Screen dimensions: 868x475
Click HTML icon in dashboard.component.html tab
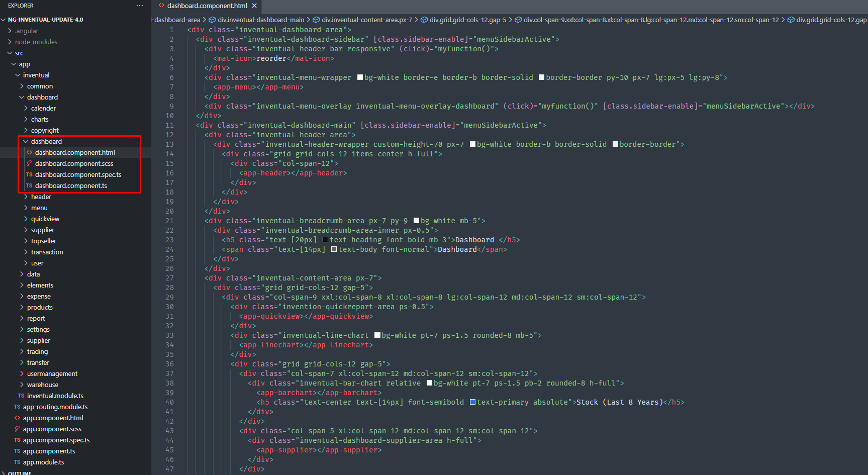161,6
